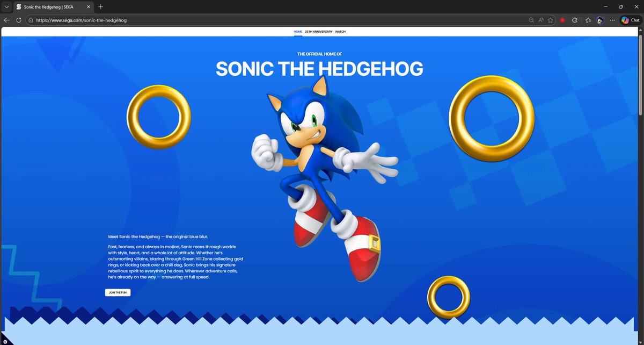Refresh the current page

19,20
